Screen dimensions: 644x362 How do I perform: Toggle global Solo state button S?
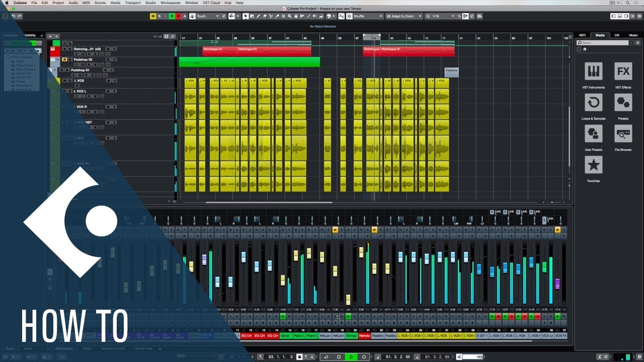pyautogui.click(x=159, y=16)
